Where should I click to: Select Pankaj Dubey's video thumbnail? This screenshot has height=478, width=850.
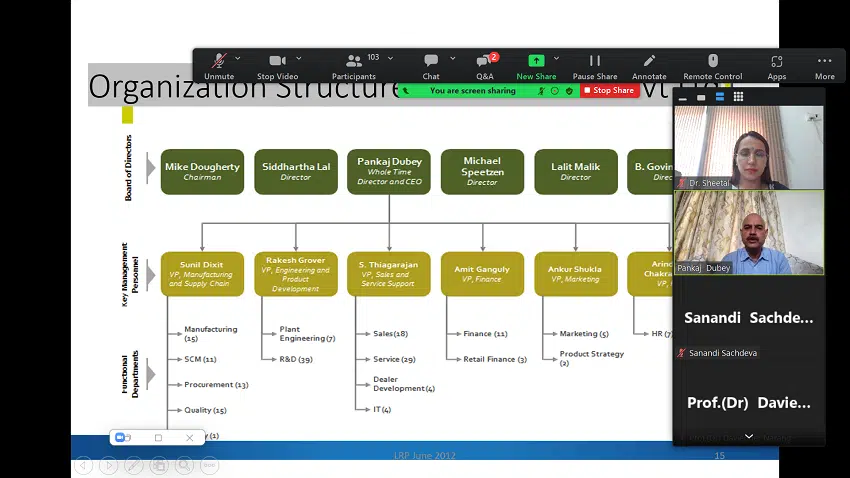(748, 232)
